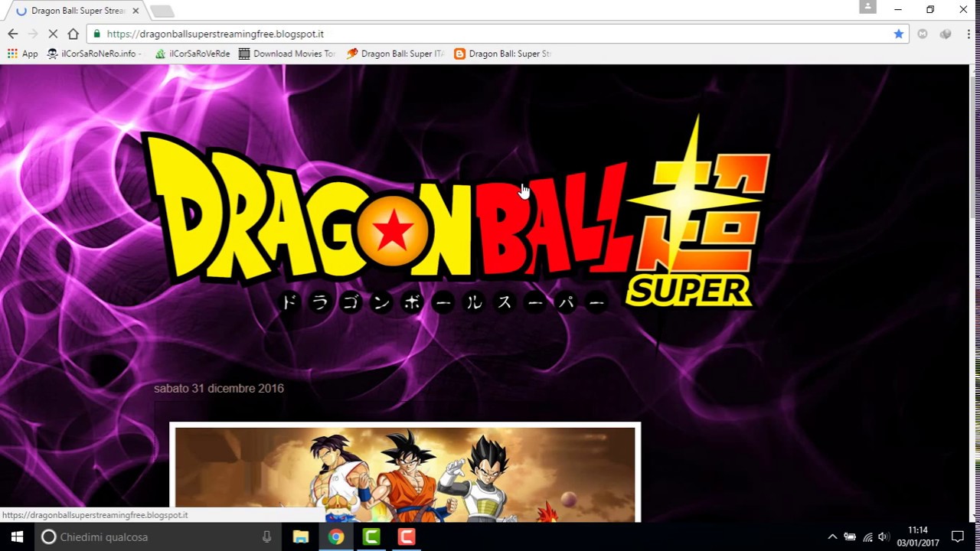This screenshot has width=980, height=551.
Task: Open the ilCorSaRoNeRo.info bookmark
Action: point(94,54)
